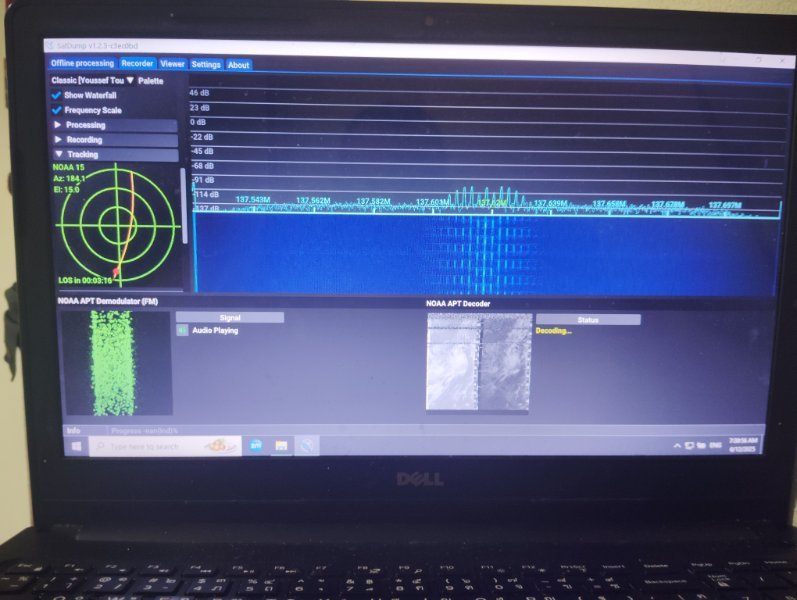Click the LOS countdown text
The image size is (797, 600).
coord(85,280)
